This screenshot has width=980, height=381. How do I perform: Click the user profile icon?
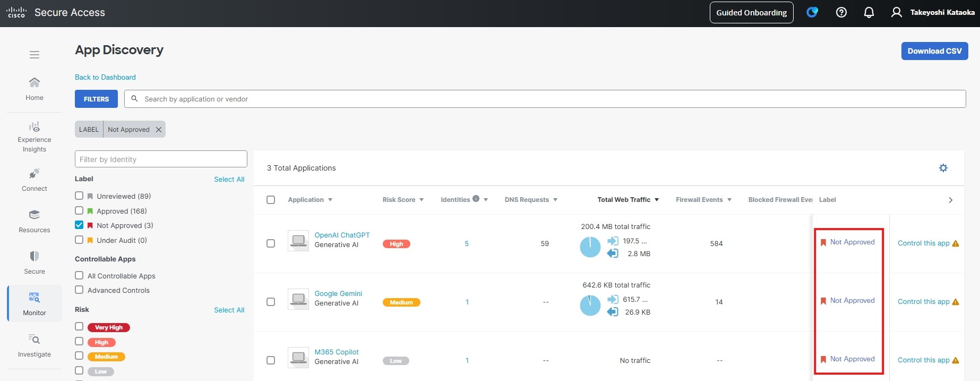pyautogui.click(x=896, y=12)
